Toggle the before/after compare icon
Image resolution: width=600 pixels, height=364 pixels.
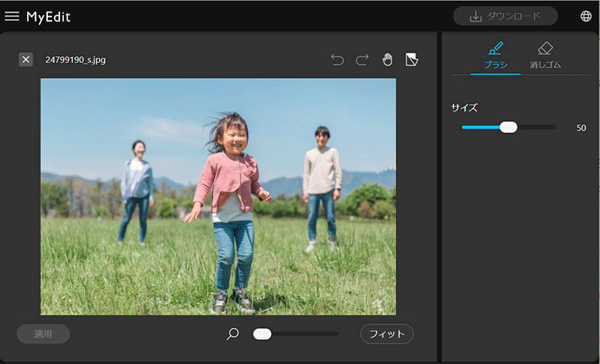click(411, 59)
